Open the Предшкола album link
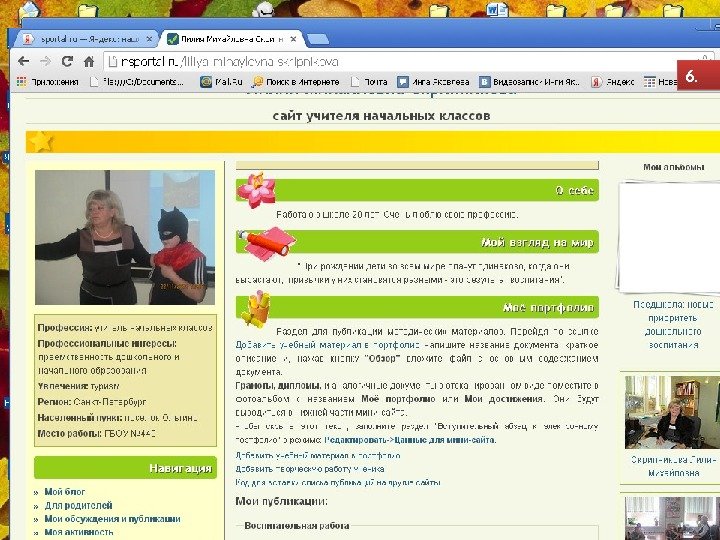 pyautogui.click(x=674, y=325)
